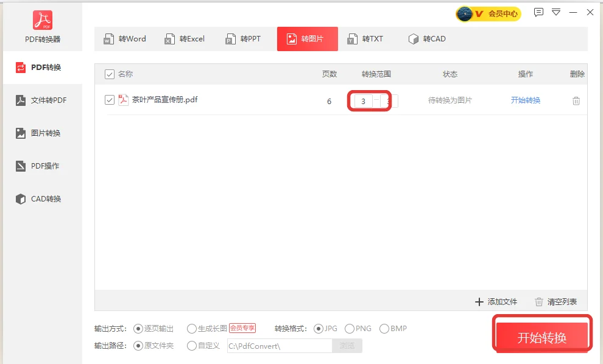Screen dimensions: 603x364
Task: Switch to the 转TXT tab
Action: [365, 39]
